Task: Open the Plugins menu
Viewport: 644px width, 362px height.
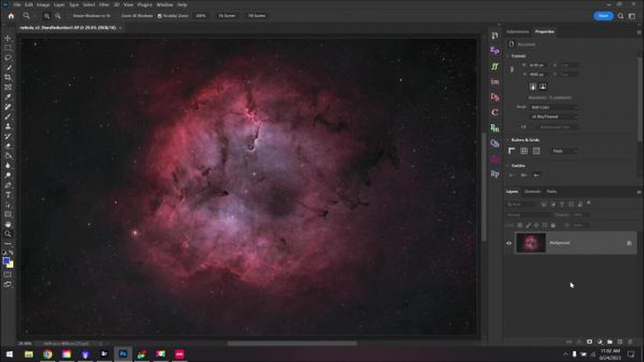Action: 144,5
